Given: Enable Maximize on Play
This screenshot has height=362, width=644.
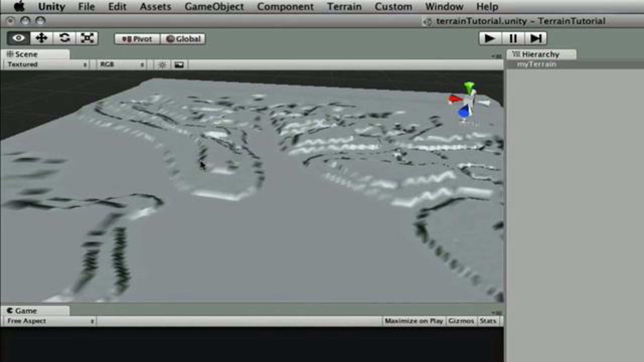Looking at the screenshot, I should coord(414,321).
